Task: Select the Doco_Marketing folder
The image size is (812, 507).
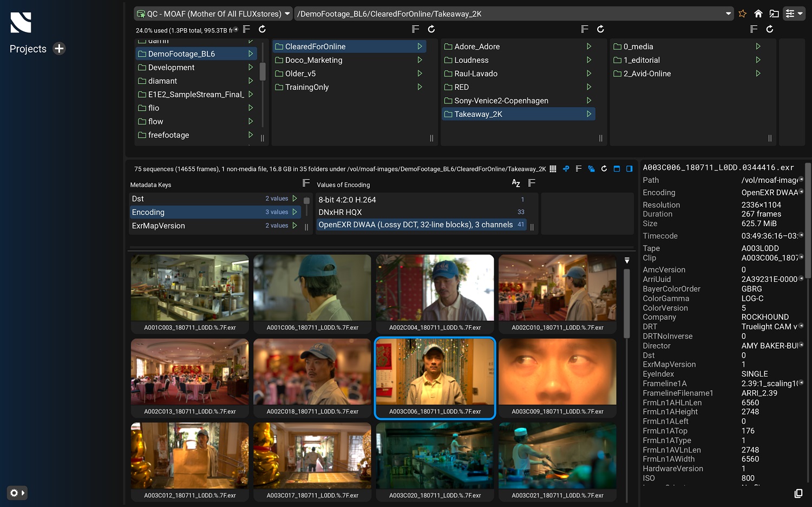Action: 349,60
